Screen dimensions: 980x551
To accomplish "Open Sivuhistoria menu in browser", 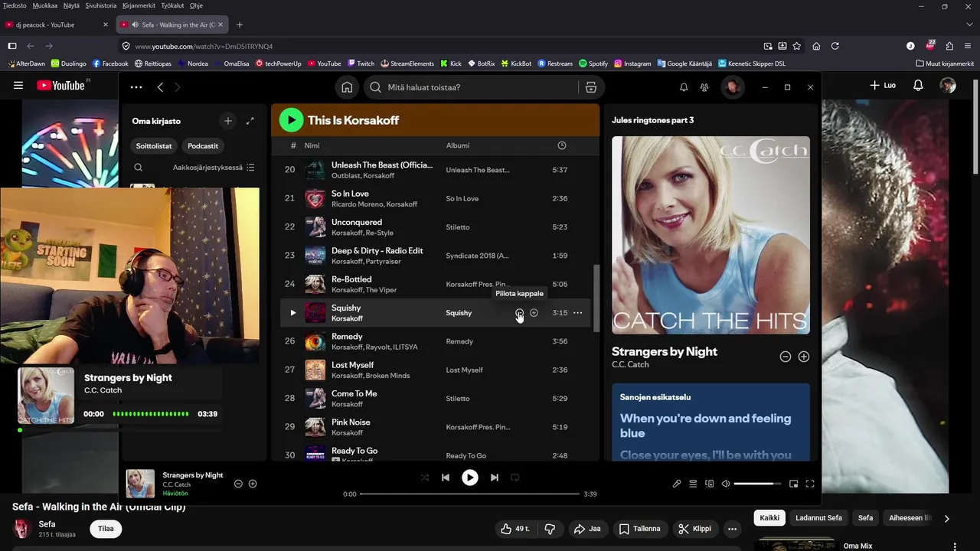I will (x=100, y=5).
